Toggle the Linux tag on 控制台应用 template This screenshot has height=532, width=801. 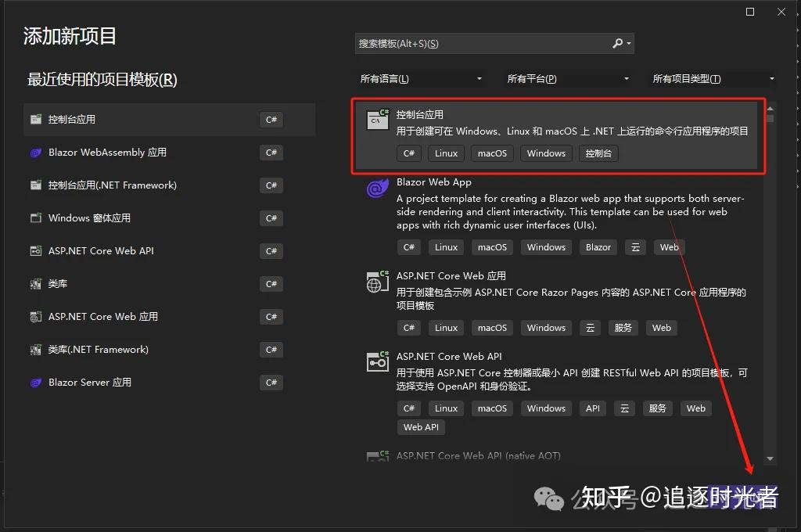coord(446,153)
